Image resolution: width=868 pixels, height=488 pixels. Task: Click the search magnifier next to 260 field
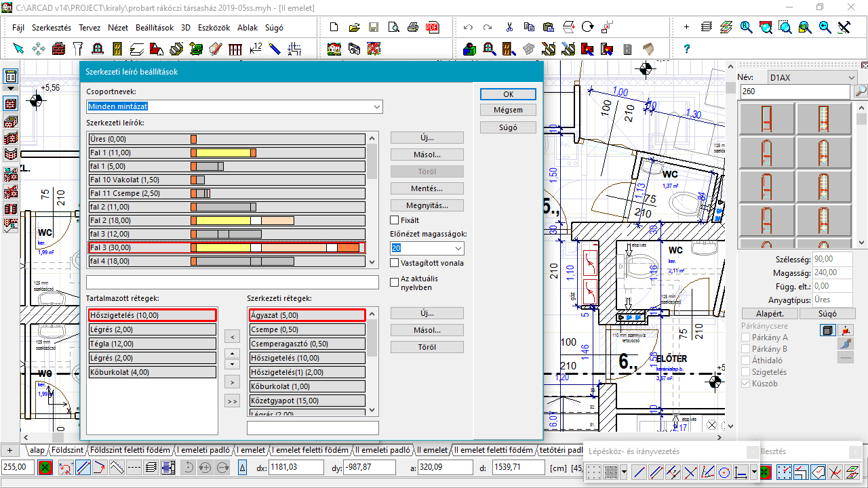[861, 91]
